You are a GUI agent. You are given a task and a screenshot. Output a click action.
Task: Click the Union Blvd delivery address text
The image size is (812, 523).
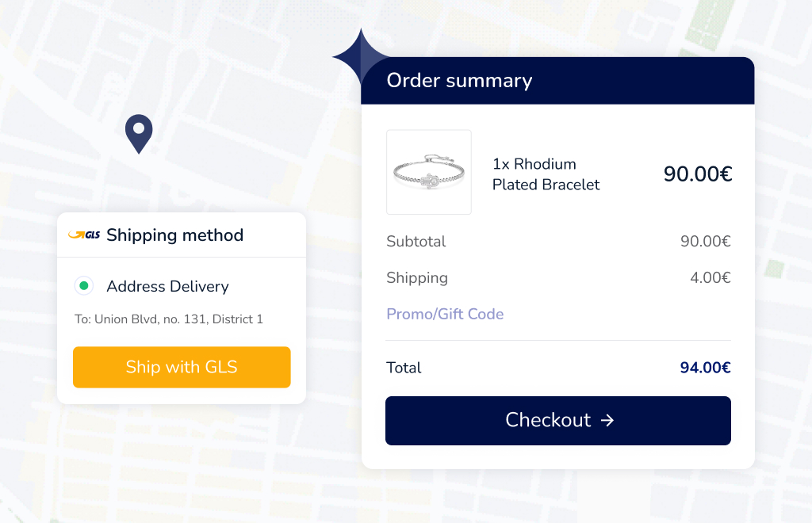click(169, 319)
